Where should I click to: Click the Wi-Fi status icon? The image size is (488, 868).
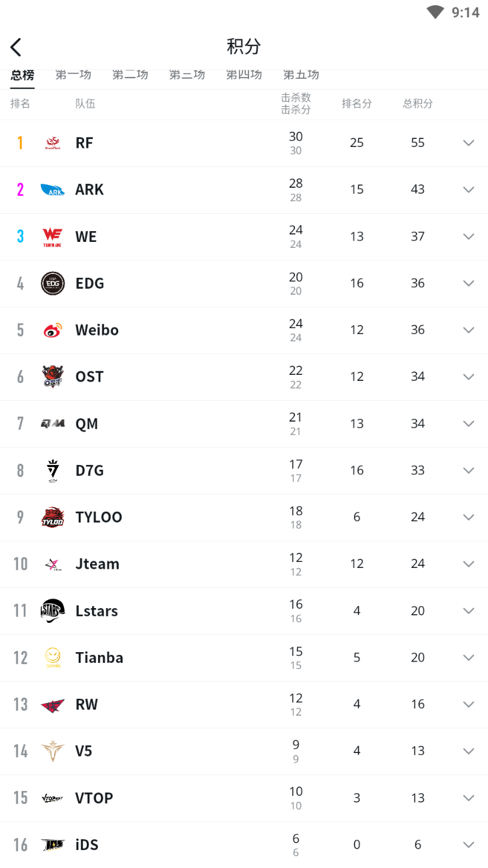click(435, 12)
